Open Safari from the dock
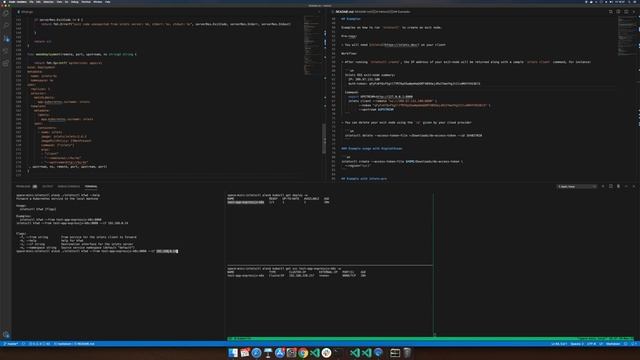The height and width of the screenshot is (360, 640). coord(256,353)
